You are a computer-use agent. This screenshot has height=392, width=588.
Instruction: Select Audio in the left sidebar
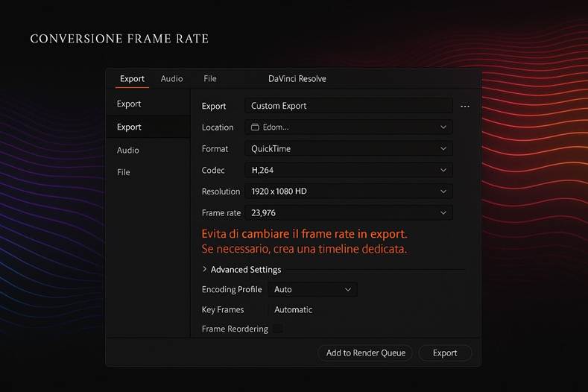128,151
